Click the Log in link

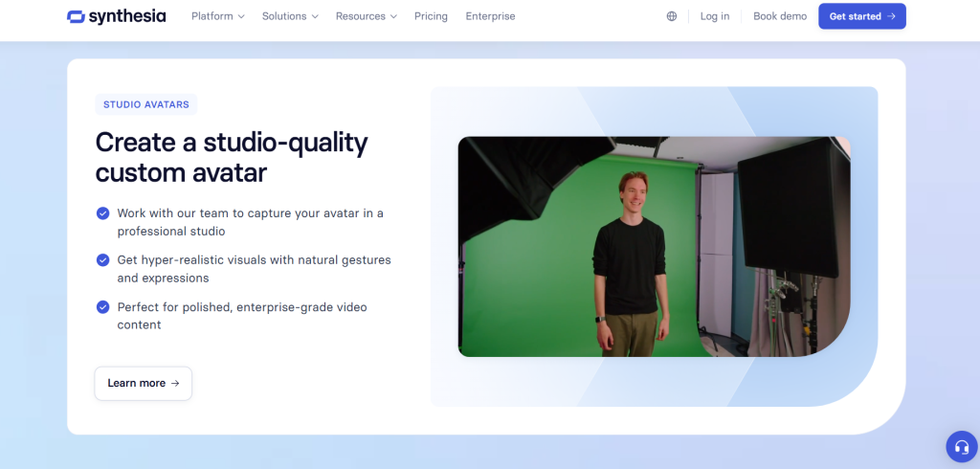pyautogui.click(x=714, y=16)
